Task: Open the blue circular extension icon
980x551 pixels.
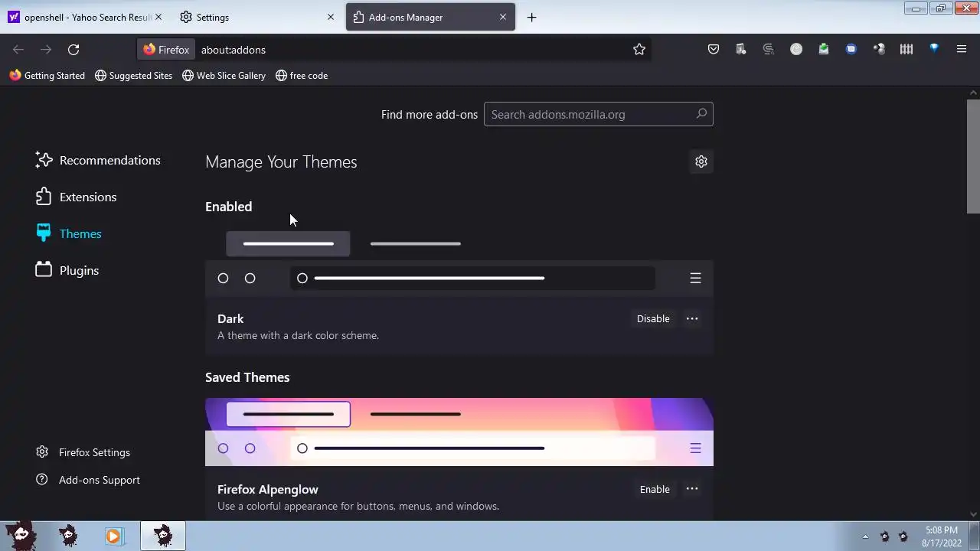Action: click(851, 50)
